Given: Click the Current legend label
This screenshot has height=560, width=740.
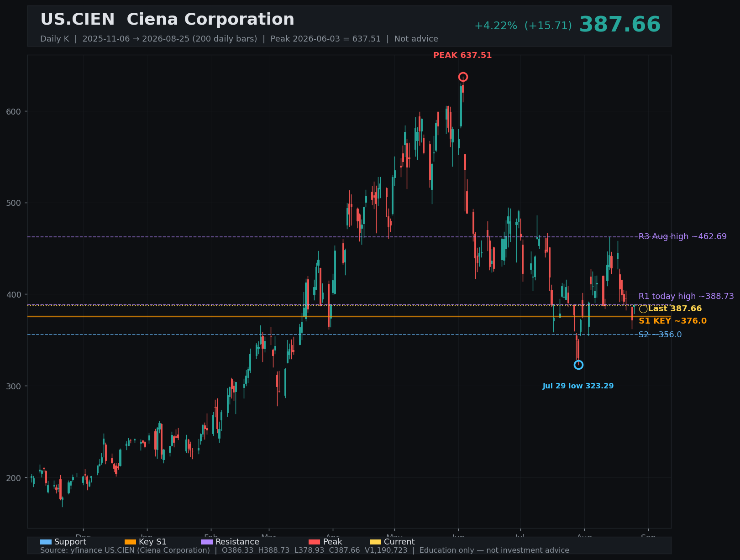Looking at the screenshot, I should click(x=399, y=542).
